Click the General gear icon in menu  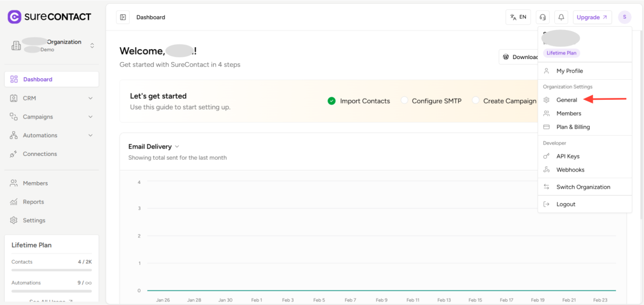coord(546,100)
